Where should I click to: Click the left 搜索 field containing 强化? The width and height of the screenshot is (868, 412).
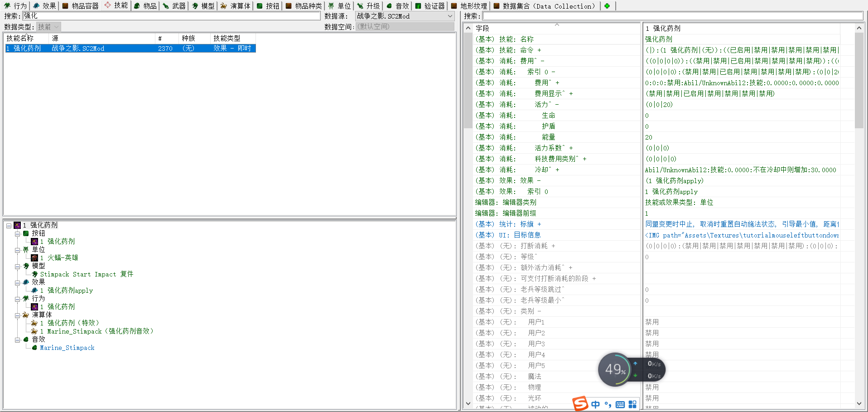[171, 16]
